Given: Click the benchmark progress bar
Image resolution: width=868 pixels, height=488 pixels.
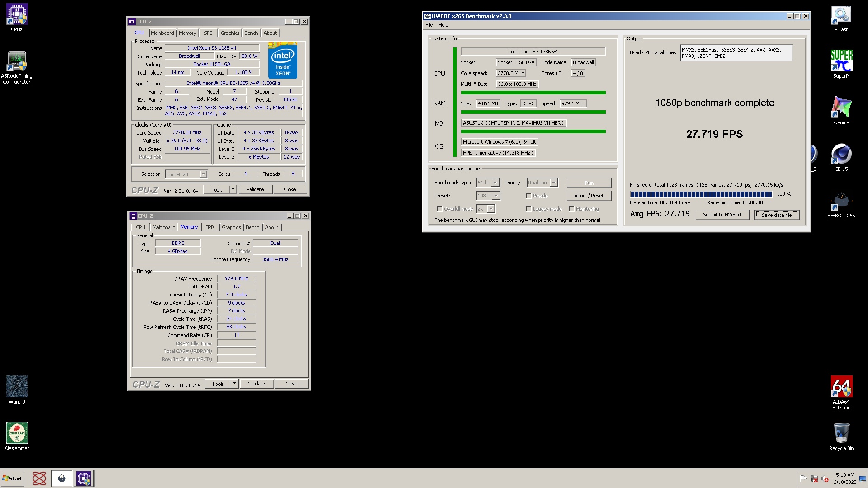Looking at the screenshot, I should pos(701,194).
